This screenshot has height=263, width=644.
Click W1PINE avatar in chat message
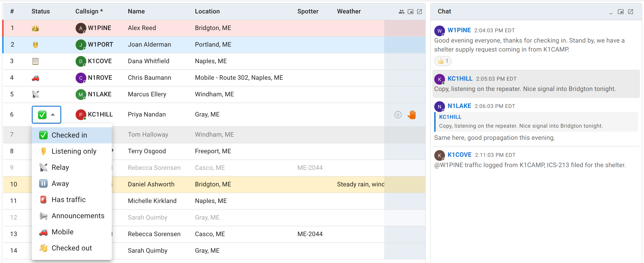[x=439, y=31]
